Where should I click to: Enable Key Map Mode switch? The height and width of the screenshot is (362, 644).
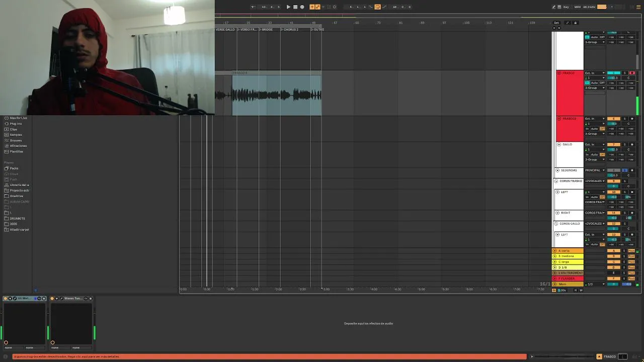coord(566,7)
